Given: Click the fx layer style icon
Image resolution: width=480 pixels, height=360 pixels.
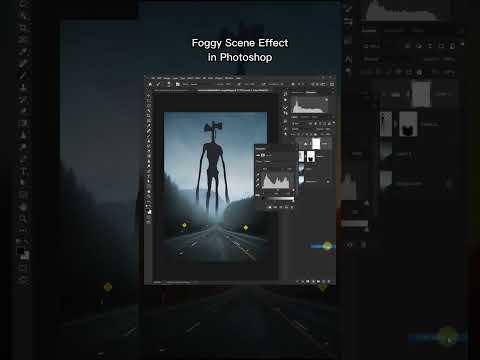Looking at the screenshot, I should coord(302,281).
